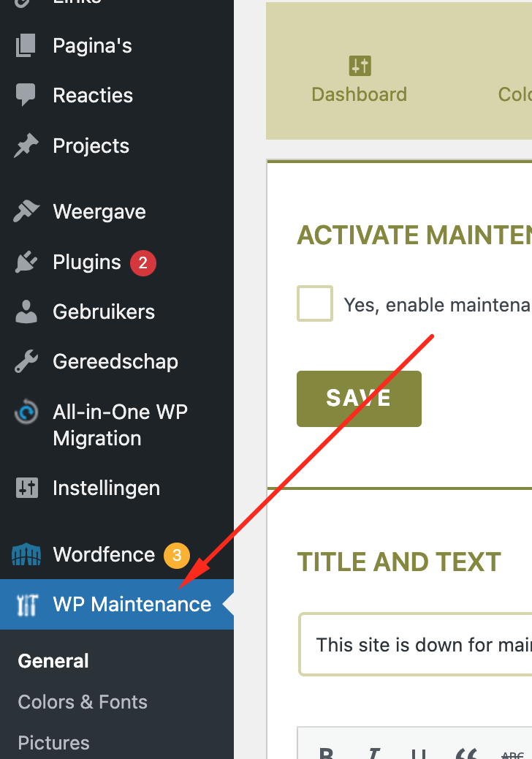The width and height of the screenshot is (532, 759).
Task: Click the Reacties comment bubble icon
Action: coord(26,95)
